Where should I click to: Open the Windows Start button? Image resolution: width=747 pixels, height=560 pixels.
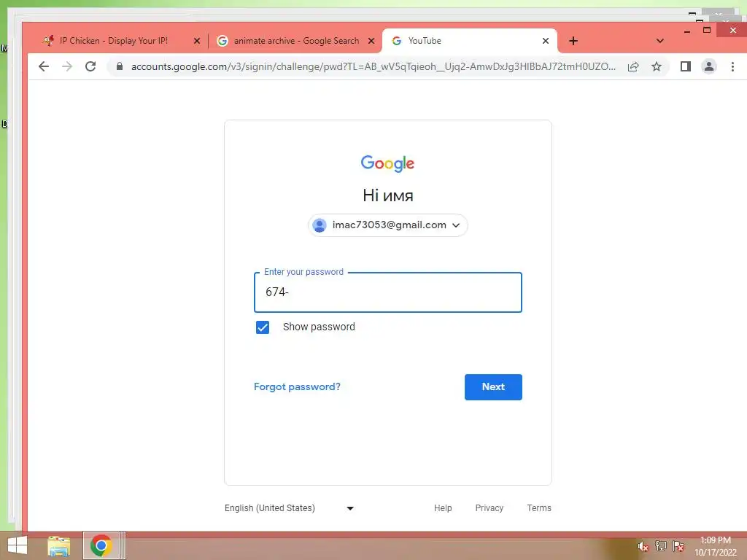pyautogui.click(x=18, y=545)
